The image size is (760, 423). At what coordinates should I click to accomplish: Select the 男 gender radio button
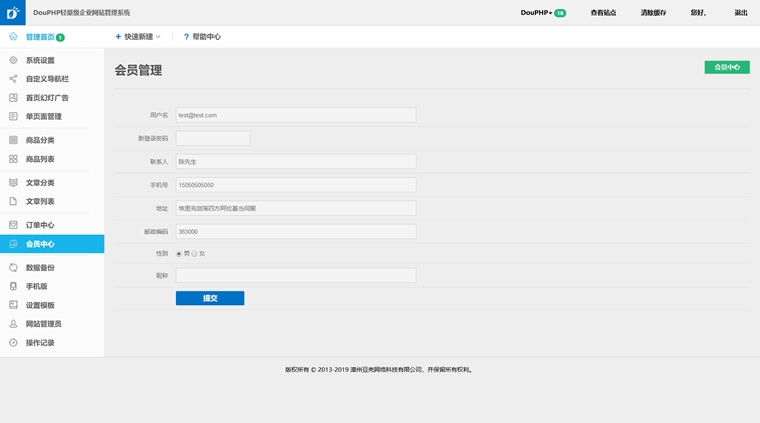coord(179,254)
